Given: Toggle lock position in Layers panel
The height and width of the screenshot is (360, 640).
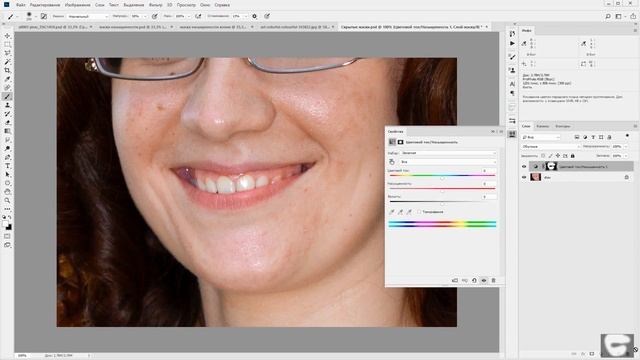Looking at the screenshot, I should (558, 156).
